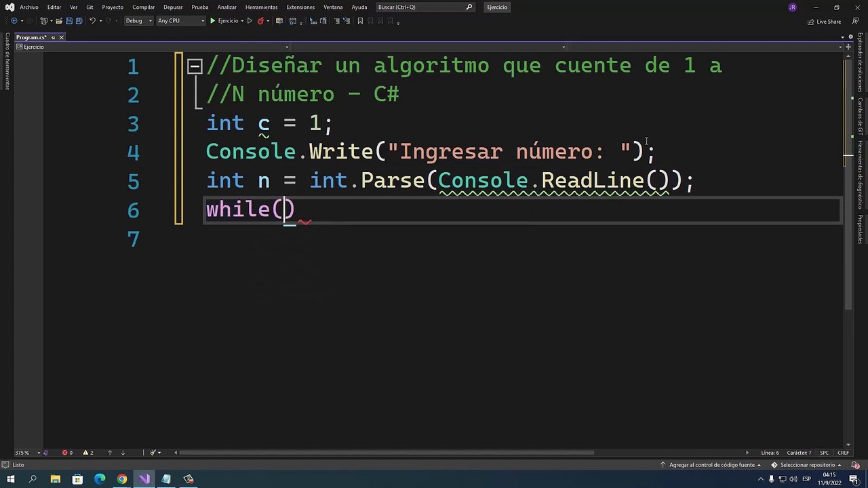
Task: Click the horizontal scrollbar of the editor
Action: tap(387, 453)
